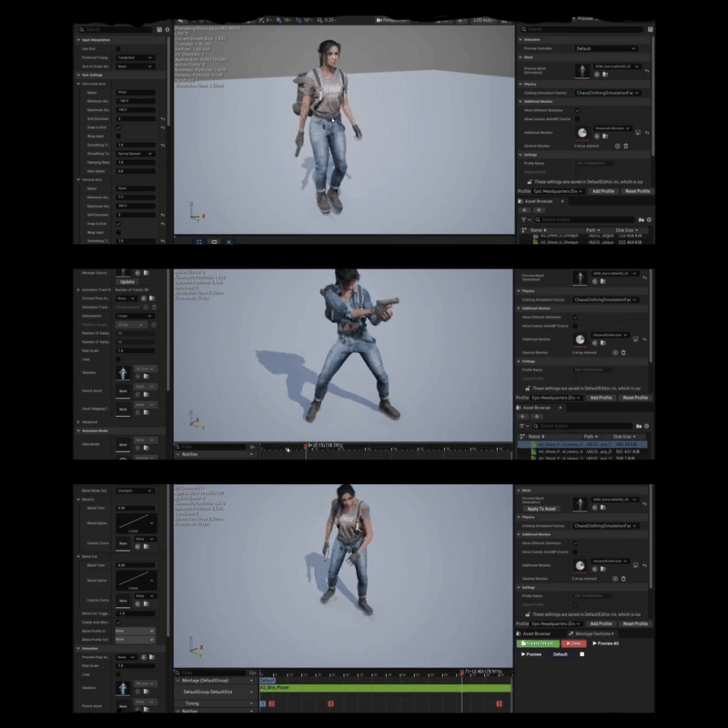
Task: Click the green animation segment track in Montage timeline
Action: point(385,688)
